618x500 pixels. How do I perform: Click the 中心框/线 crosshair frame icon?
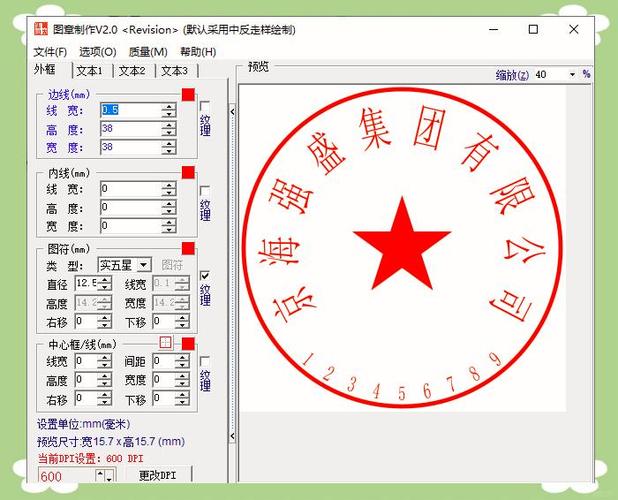click(166, 342)
